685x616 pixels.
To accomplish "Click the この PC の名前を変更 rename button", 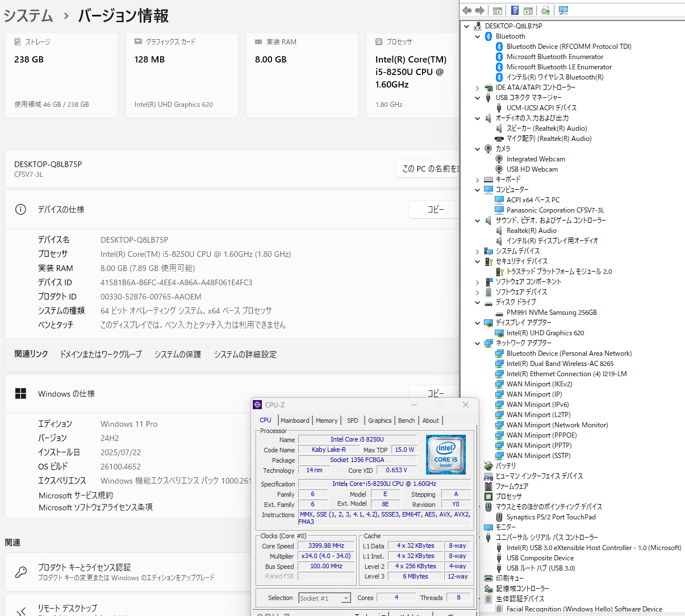I will 428,169.
